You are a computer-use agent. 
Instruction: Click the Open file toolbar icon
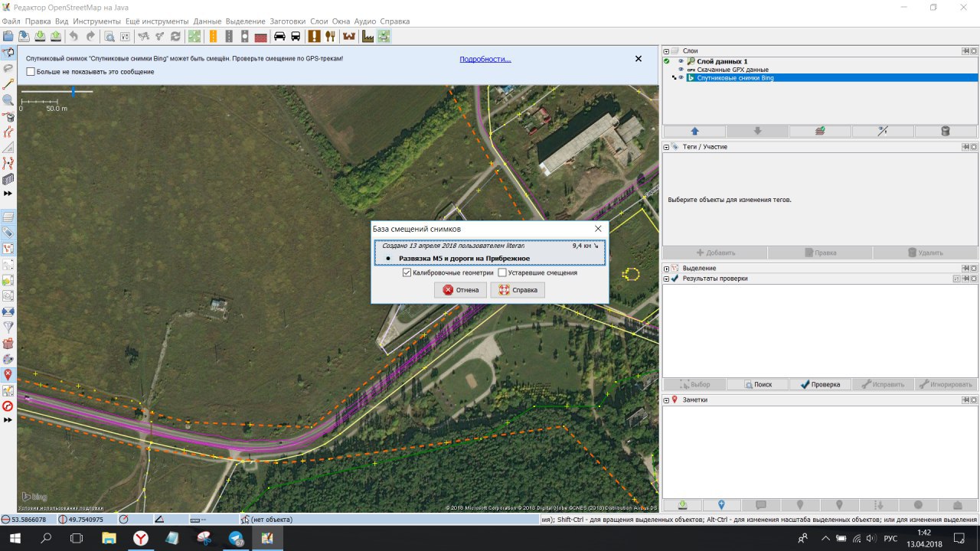tap(8, 36)
